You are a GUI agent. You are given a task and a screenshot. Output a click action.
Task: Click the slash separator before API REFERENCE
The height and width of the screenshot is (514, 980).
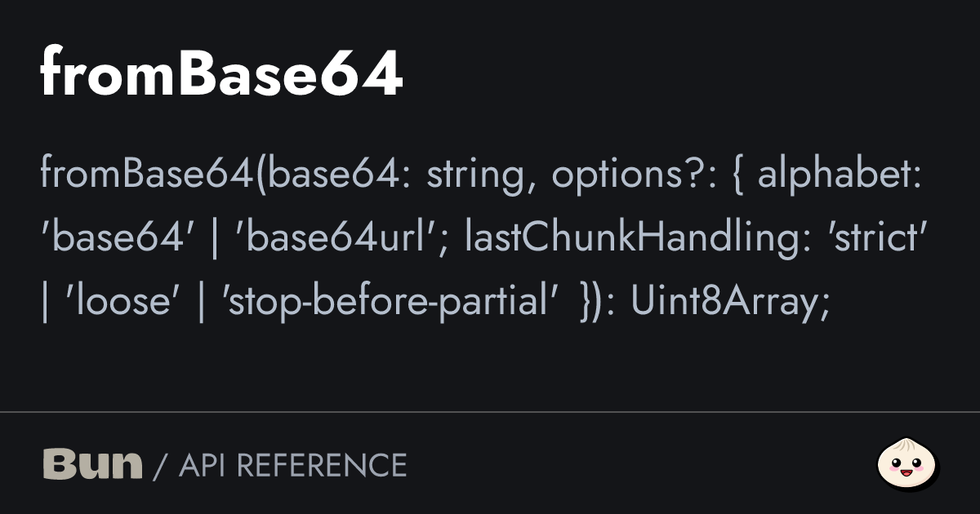[160, 465]
